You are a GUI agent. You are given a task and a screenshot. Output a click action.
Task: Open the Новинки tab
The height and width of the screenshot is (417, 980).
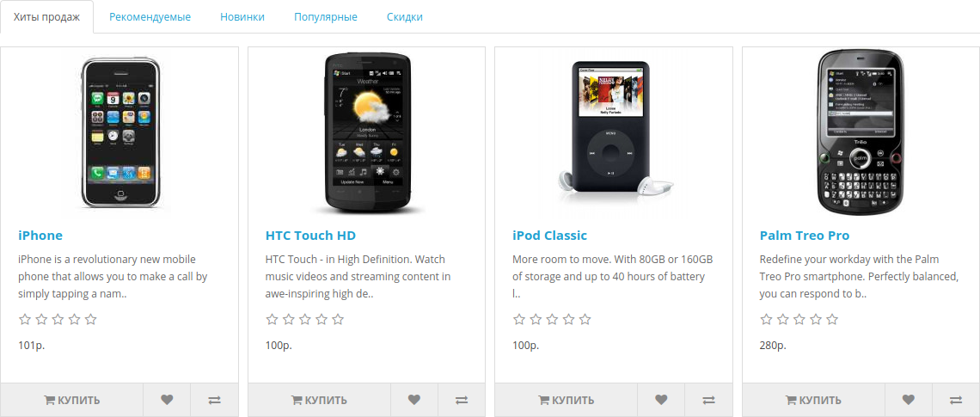[242, 17]
